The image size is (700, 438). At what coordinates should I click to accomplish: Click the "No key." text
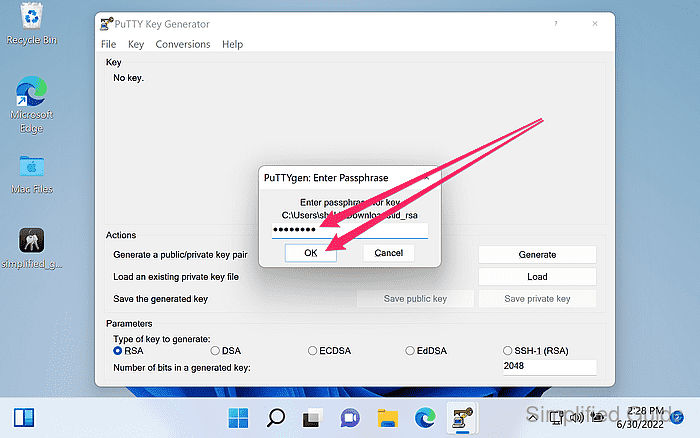click(x=129, y=78)
